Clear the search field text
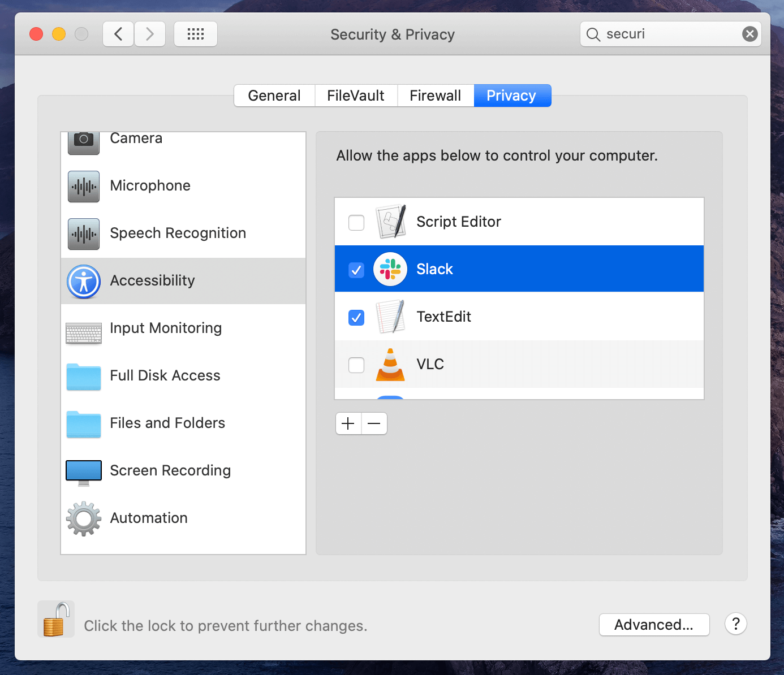The height and width of the screenshot is (675, 784). (749, 34)
